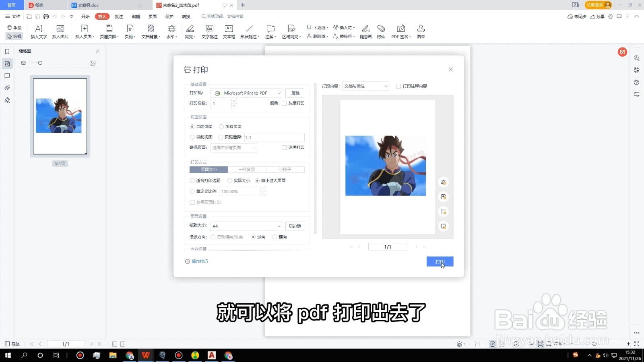Activate the 手型 (hand) tool
Screen dimensions: 644x362
(14, 27)
